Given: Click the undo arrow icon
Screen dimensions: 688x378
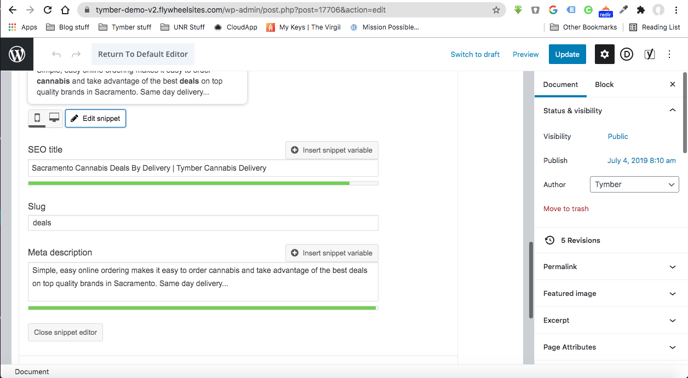Looking at the screenshot, I should pos(56,54).
